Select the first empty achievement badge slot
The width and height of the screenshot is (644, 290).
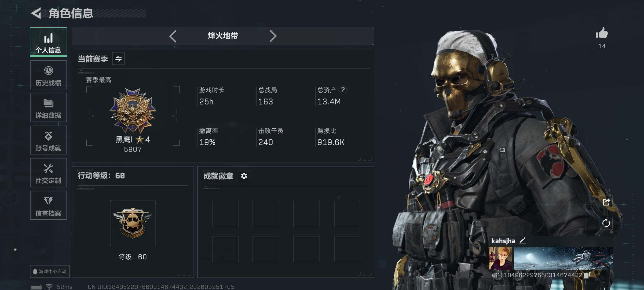click(x=225, y=214)
